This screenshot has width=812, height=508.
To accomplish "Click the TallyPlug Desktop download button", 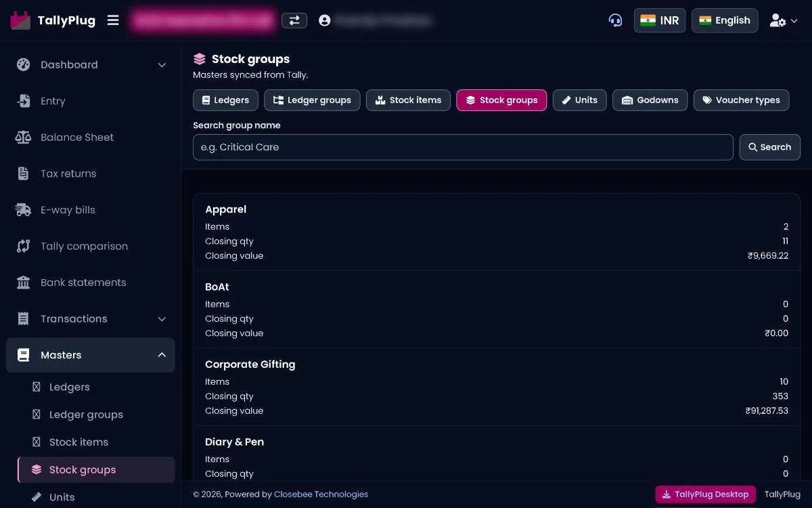I will [x=706, y=494].
